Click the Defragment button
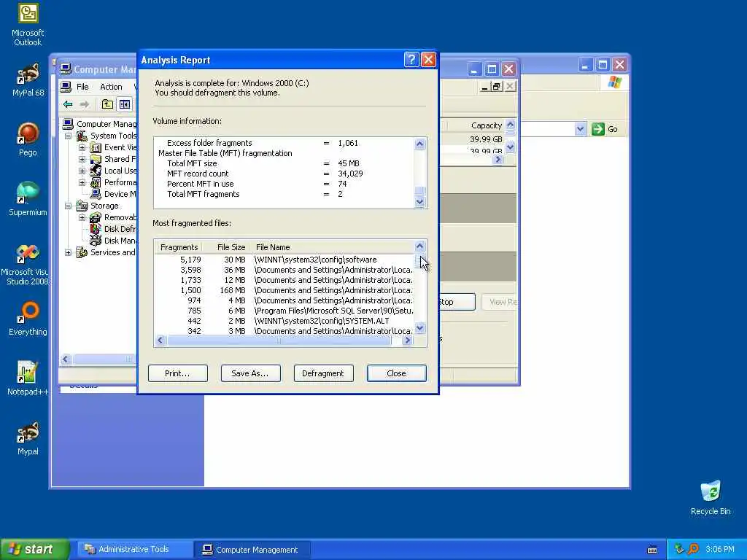This screenshot has height=560, width=747. coord(323,373)
